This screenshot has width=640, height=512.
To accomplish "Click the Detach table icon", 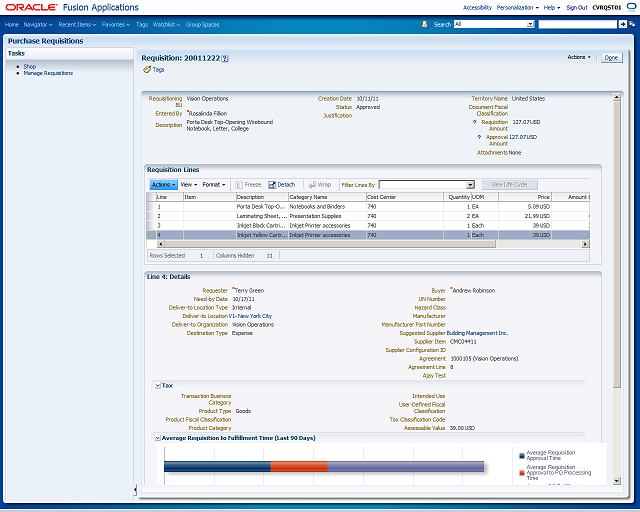I will pyautogui.click(x=272, y=185).
